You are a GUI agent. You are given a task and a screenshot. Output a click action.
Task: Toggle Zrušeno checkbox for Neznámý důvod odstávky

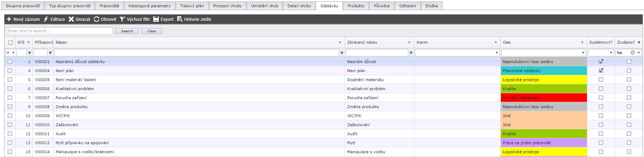(629, 62)
